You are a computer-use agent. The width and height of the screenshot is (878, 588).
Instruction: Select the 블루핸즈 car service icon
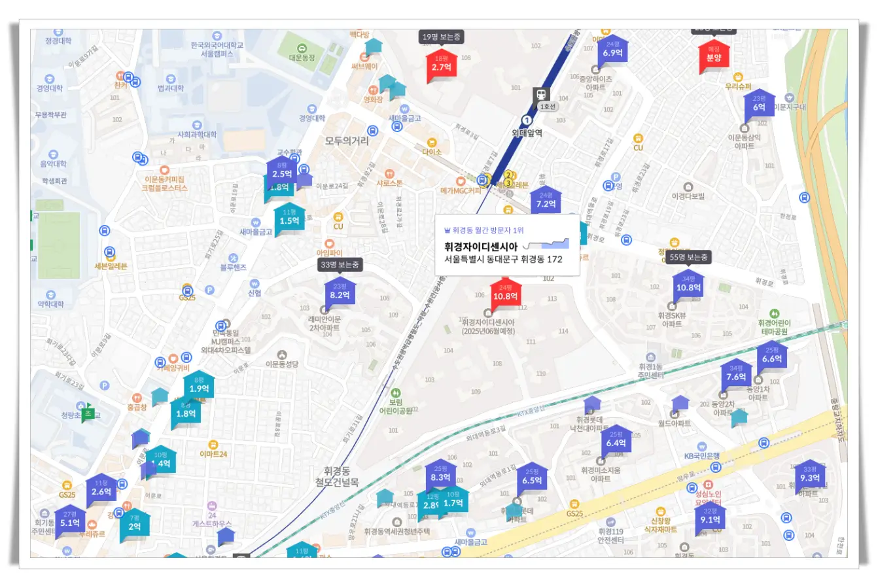click(233, 258)
